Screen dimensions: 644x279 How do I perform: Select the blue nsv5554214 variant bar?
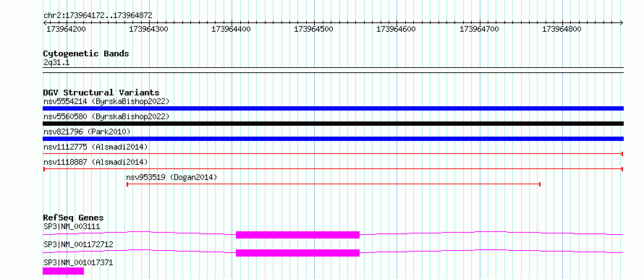tap(333, 108)
